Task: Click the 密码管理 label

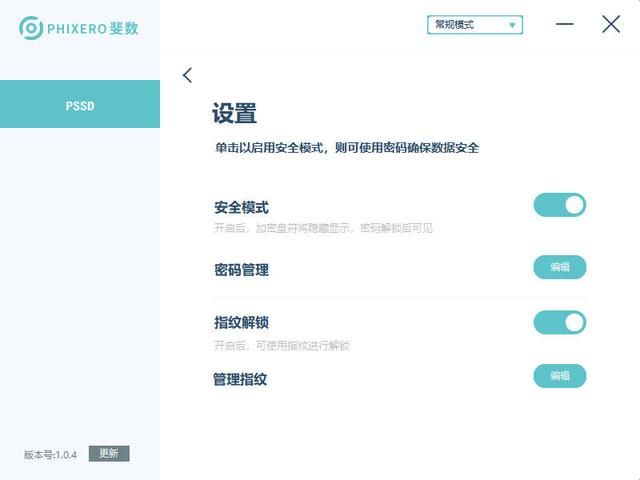Action: coord(241,270)
